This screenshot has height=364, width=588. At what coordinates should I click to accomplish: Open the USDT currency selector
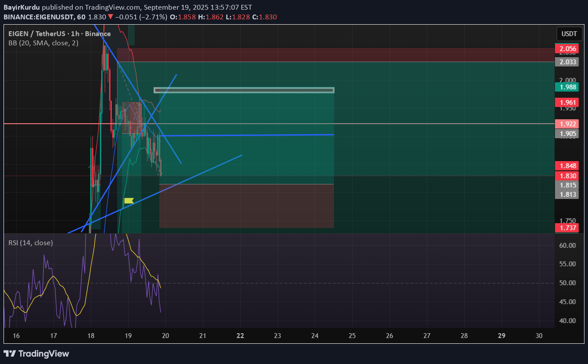click(x=569, y=33)
